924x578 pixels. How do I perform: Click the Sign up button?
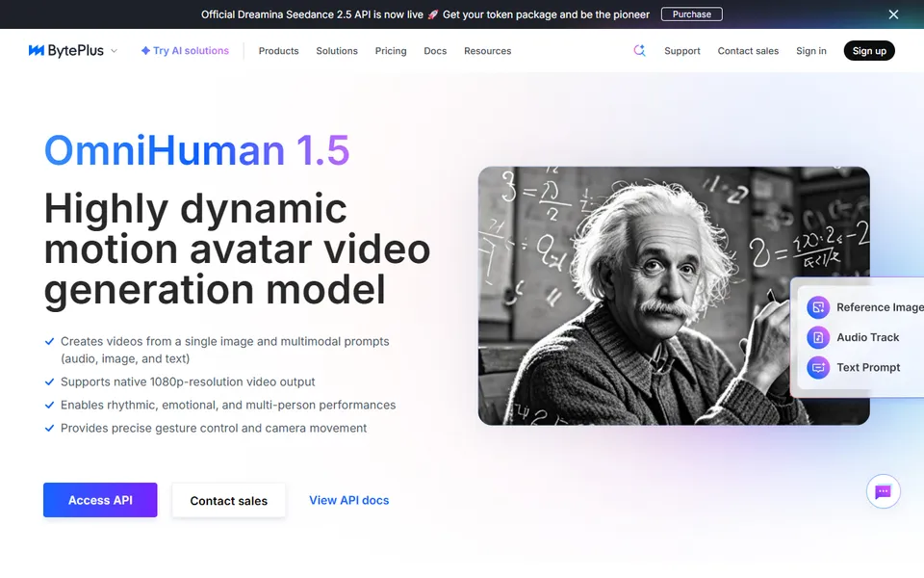coord(869,51)
